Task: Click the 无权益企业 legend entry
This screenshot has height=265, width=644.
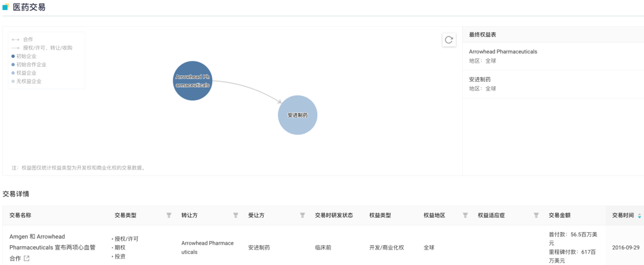Action: (26, 81)
